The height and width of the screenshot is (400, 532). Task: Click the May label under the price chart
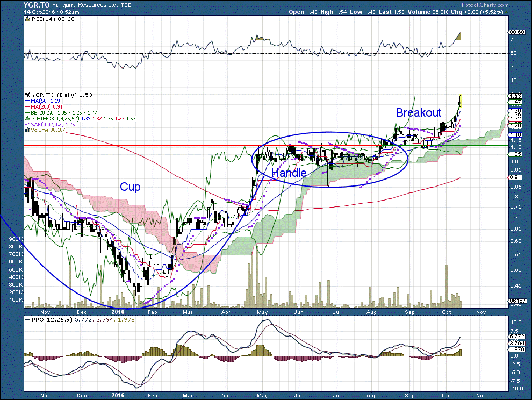(x=262, y=312)
